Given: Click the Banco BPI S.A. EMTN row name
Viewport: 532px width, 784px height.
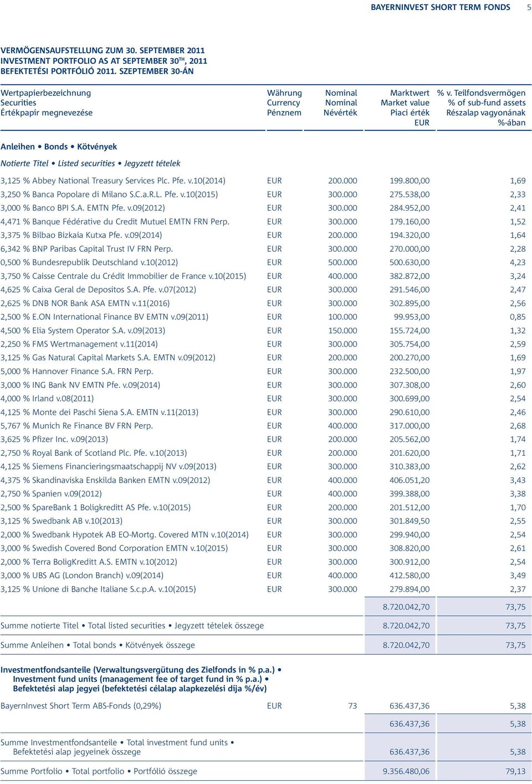Looking at the screenshot, I should tap(83, 208).
